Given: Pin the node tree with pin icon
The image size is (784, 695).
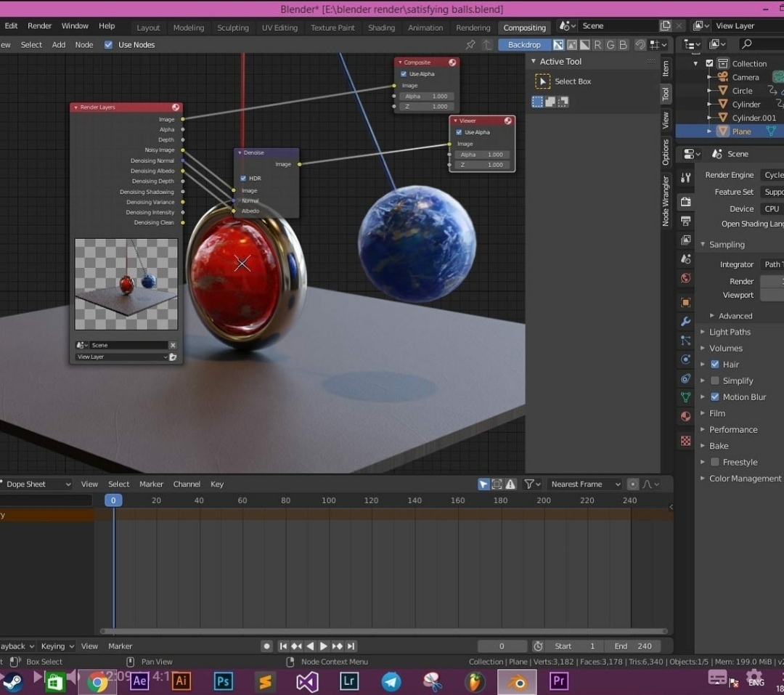Looking at the screenshot, I should click(x=470, y=45).
